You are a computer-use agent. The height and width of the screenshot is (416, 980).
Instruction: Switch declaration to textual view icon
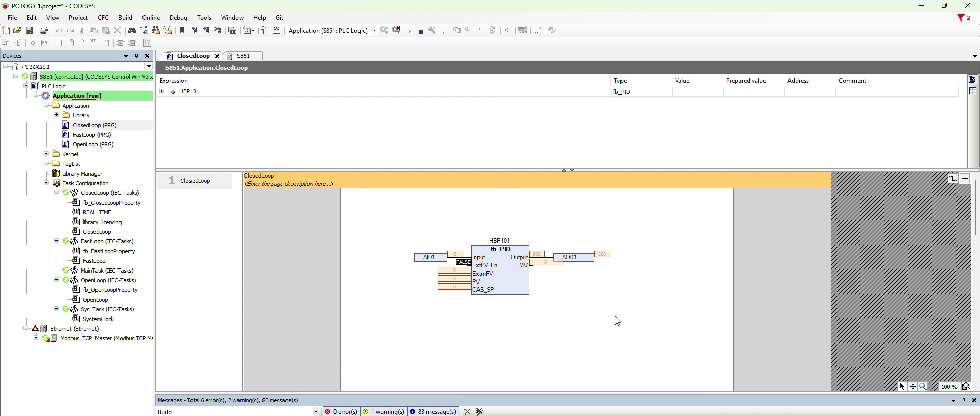973,80
